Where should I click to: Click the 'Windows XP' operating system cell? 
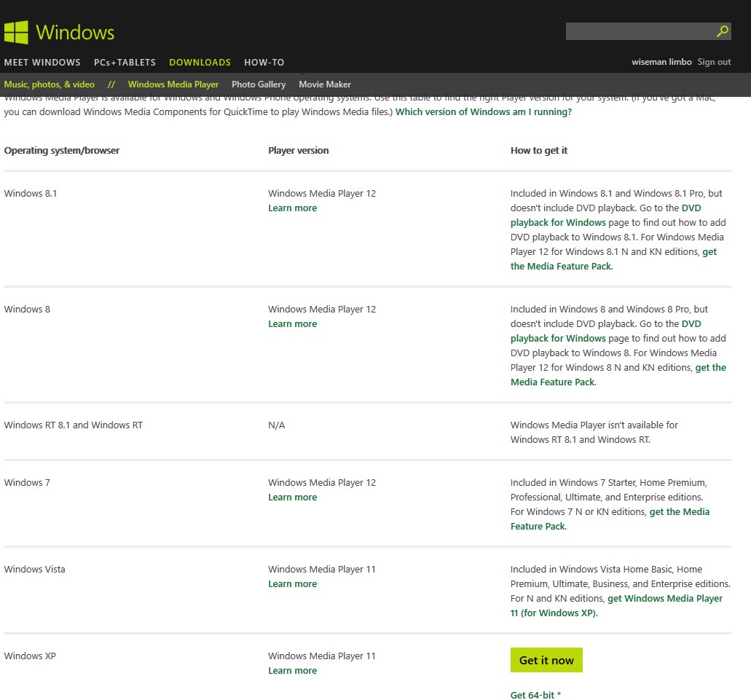pos(30,656)
